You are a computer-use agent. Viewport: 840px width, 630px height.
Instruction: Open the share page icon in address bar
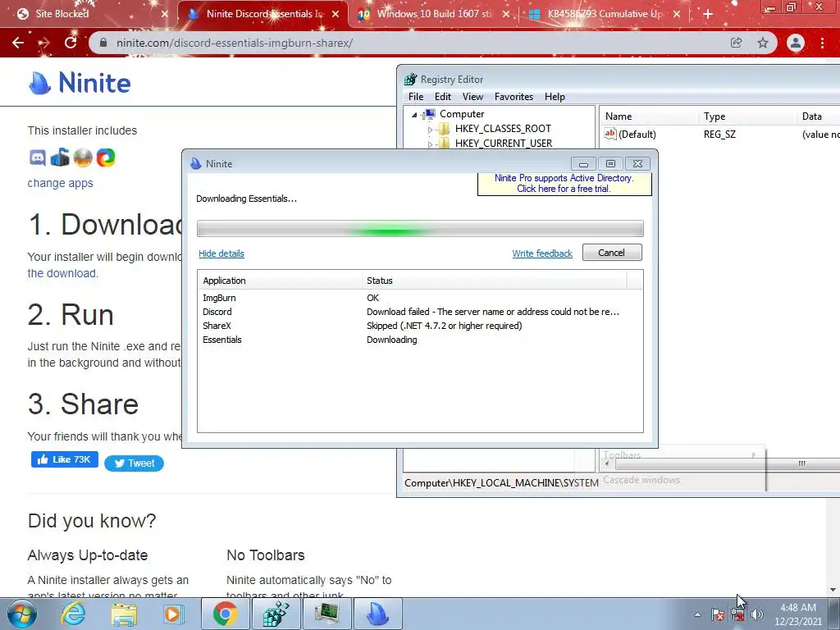coord(737,43)
